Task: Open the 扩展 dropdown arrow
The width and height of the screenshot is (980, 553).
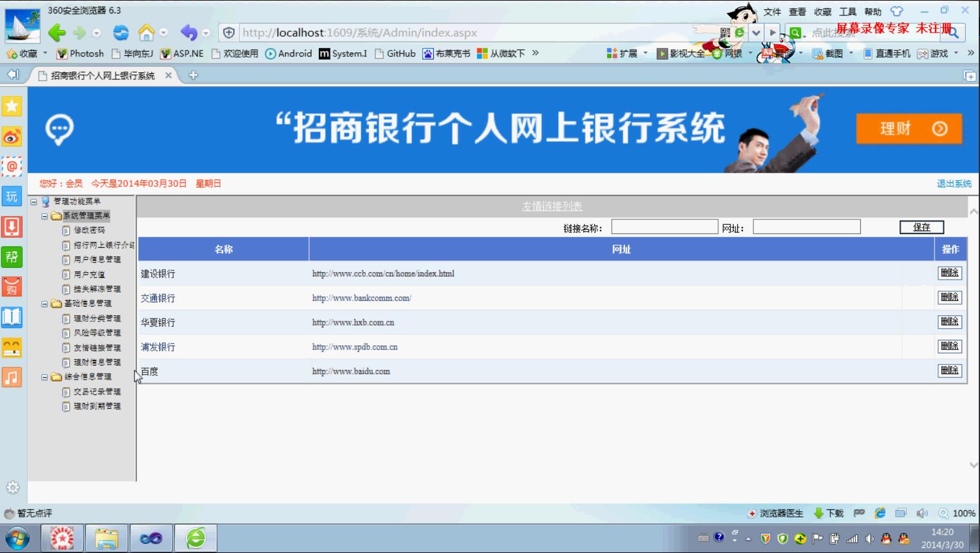Action: coord(645,53)
